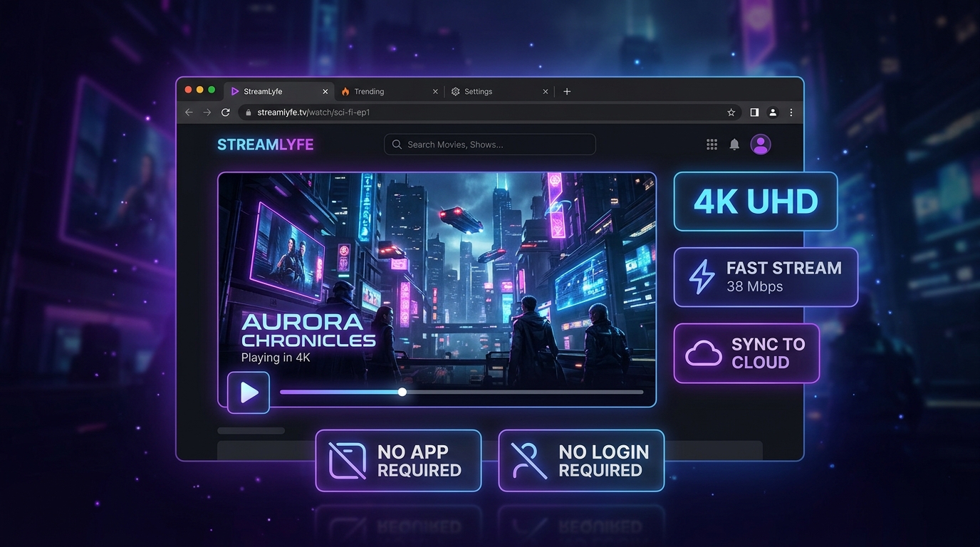
Task: Open a new tab with the plus button
Action: (x=567, y=91)
